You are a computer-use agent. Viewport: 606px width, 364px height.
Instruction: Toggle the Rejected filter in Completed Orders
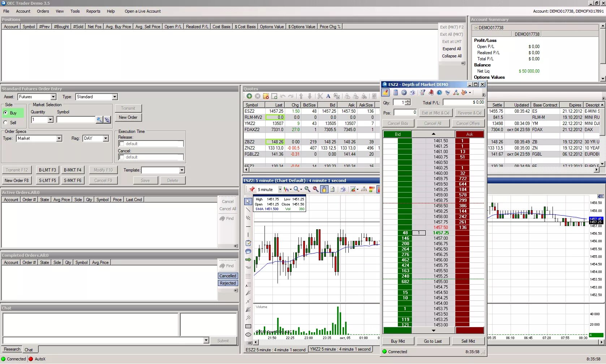(228, 283)
